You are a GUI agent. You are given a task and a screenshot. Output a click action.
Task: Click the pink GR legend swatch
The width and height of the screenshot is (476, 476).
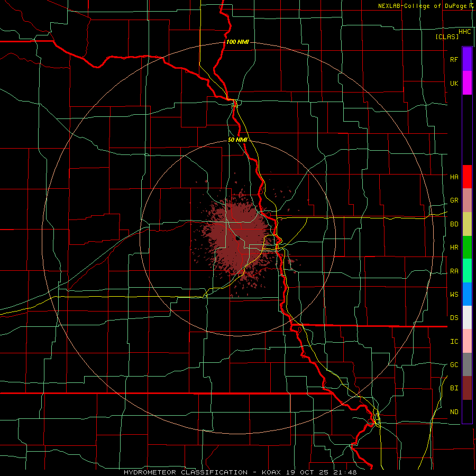coord(467,200)
